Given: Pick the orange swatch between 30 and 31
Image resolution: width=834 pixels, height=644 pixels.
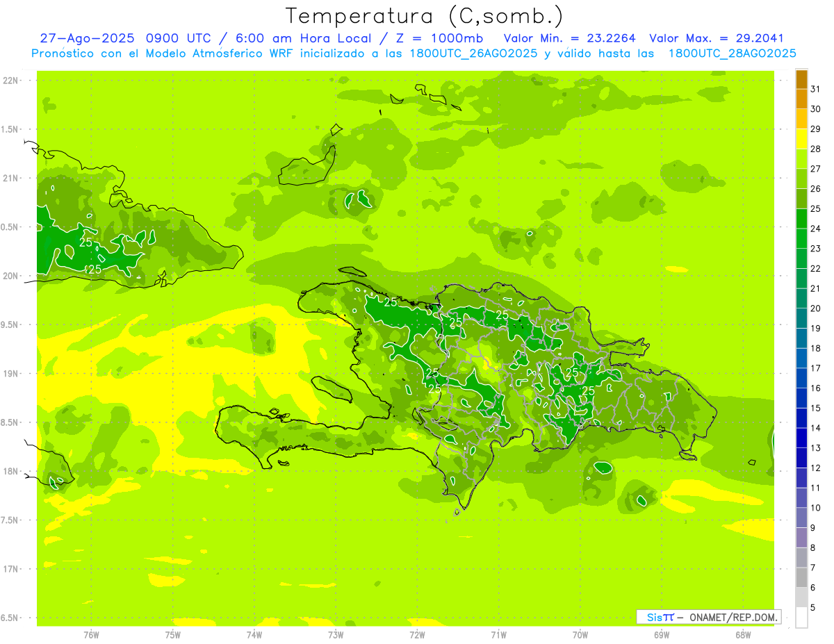Looking at the screenshot, I should (x=801, y=99).
